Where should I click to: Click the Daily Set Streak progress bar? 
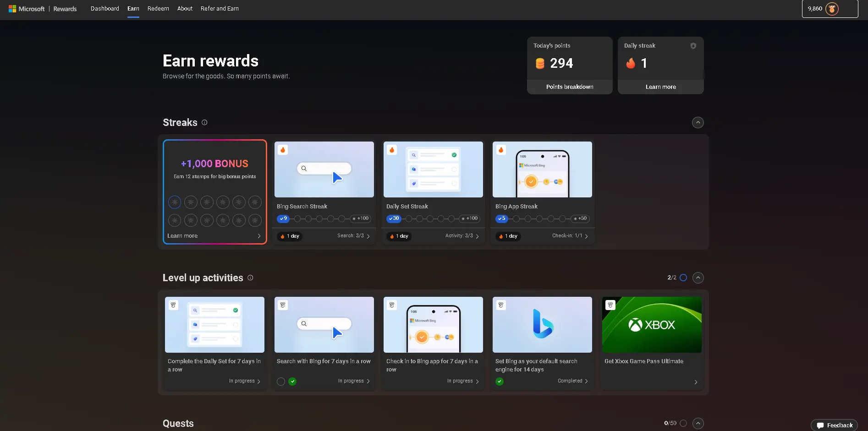(433, 218)
